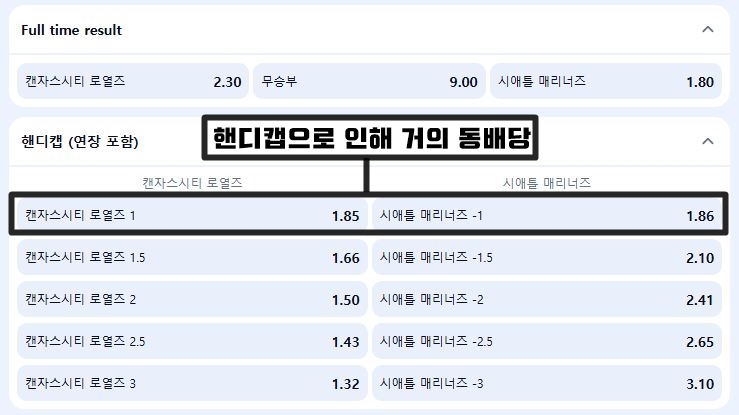Pick 캔자스시티 로열즈 1 handicap at 1.85
This screenshot has width=739, height=415.
click(191, 215)
